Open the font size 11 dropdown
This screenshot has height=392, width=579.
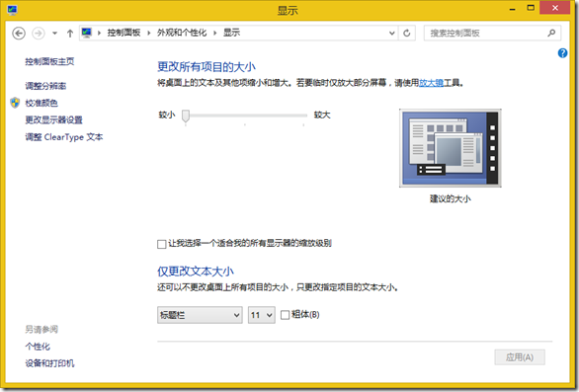pyautogui.click(x=262, y=315)
